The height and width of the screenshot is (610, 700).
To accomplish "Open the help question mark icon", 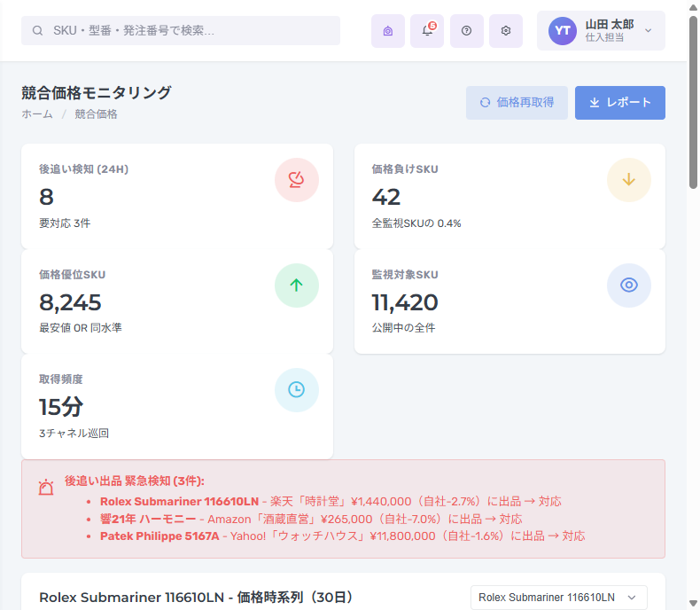I will 466,31.
